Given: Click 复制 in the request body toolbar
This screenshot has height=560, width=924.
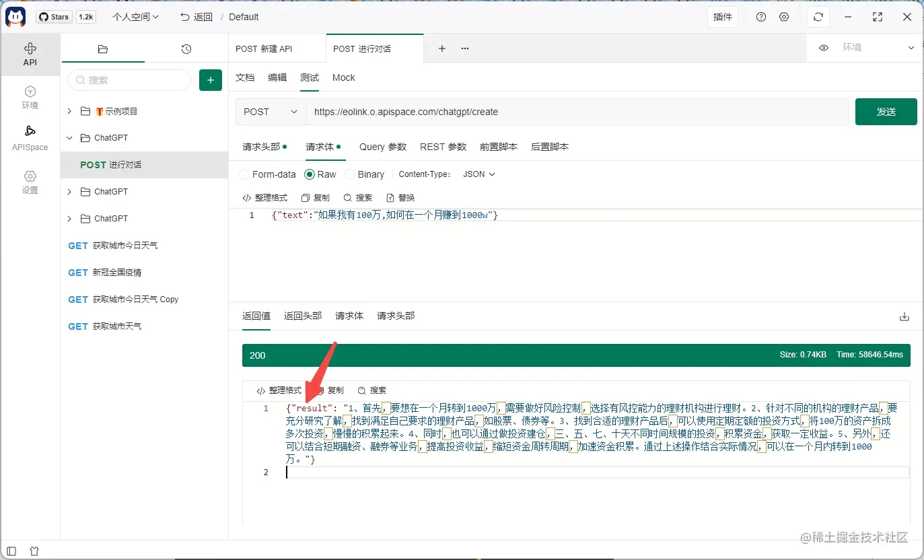Looking at the screenshot, I should (x=316, y=198).
